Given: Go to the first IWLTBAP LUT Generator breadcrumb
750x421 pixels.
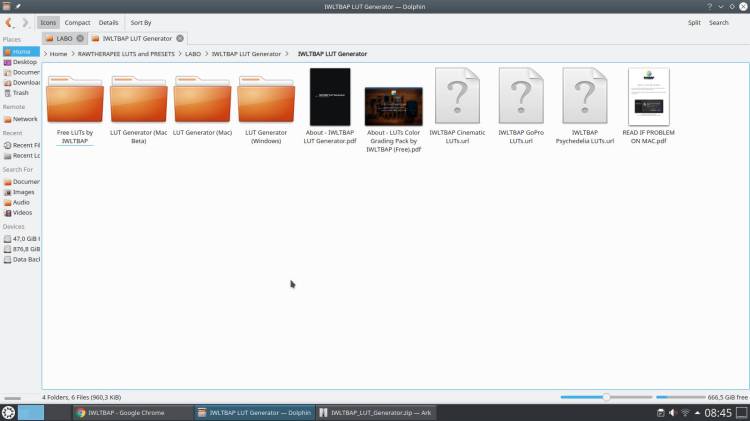Looking at the screenshot, I should (246, 54).
